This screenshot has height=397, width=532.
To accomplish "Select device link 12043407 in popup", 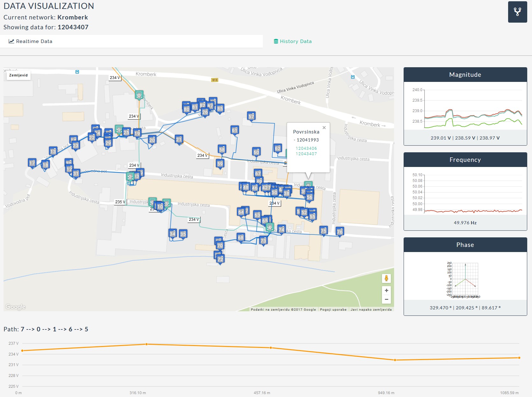I will point(306,154).
